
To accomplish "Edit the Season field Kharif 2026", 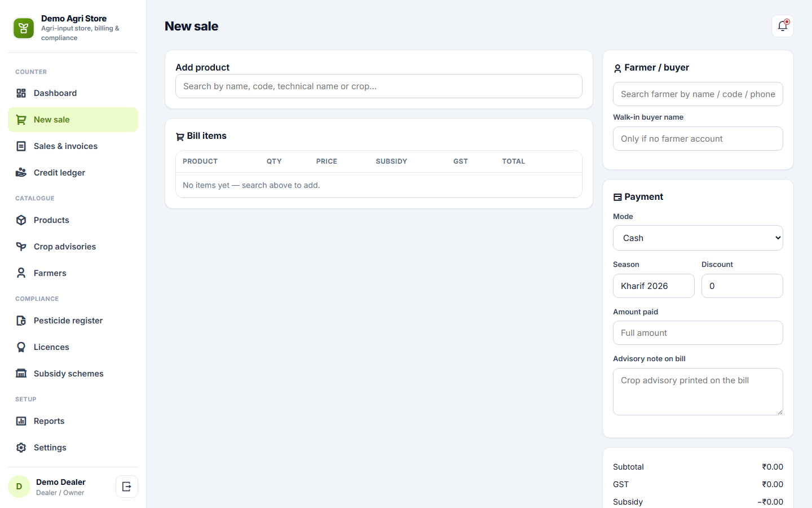I will point(654,286).
